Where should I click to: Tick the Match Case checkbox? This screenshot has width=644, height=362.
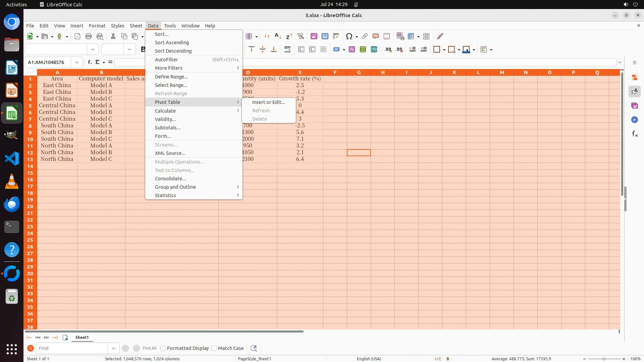(214, 348)
